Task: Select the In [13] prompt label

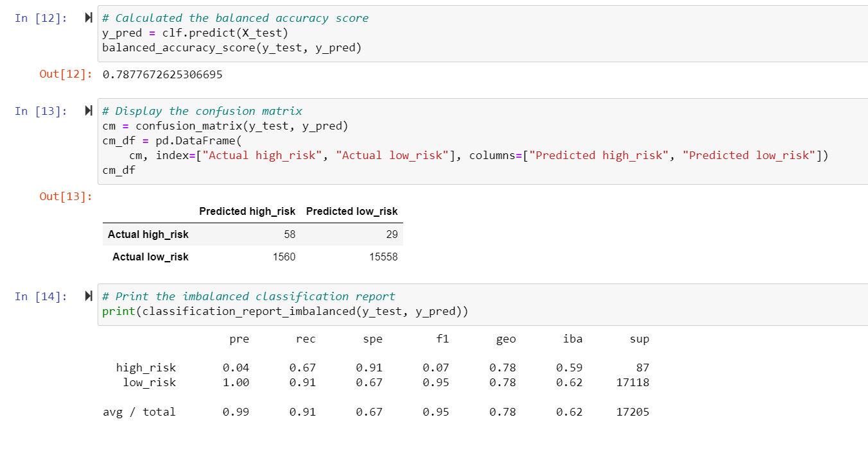Action: 41,111
